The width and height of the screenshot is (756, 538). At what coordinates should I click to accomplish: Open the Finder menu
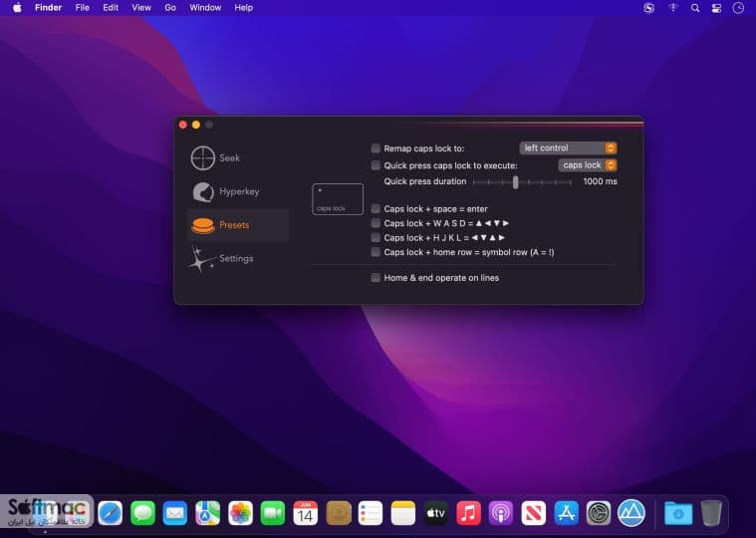pos(48,8)
